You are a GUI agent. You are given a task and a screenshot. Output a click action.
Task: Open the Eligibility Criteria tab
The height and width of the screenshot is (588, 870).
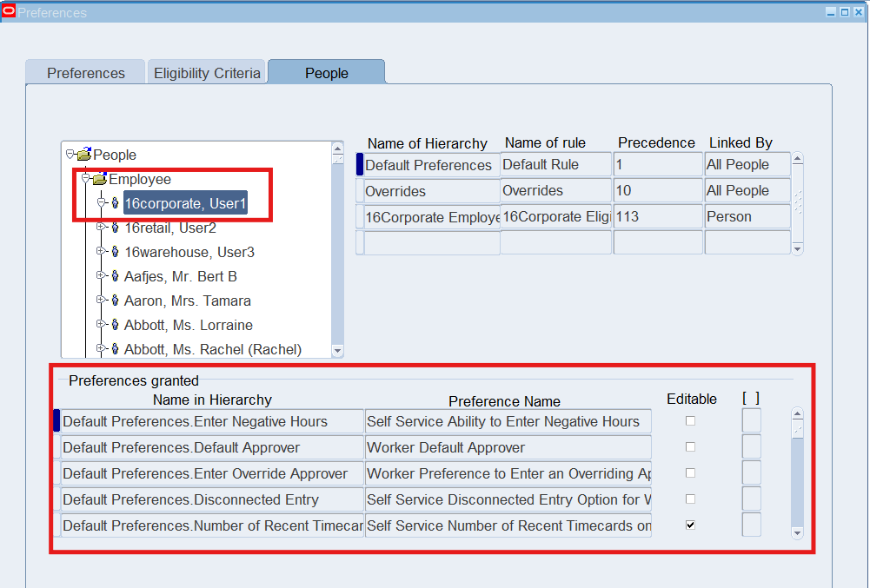tap(207, 73)
